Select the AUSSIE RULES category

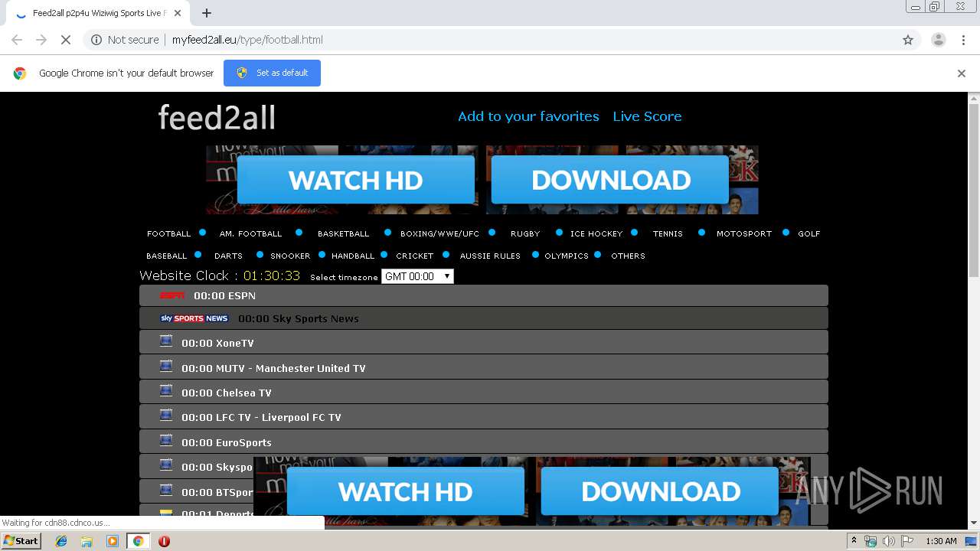click(x=490, y=256)
